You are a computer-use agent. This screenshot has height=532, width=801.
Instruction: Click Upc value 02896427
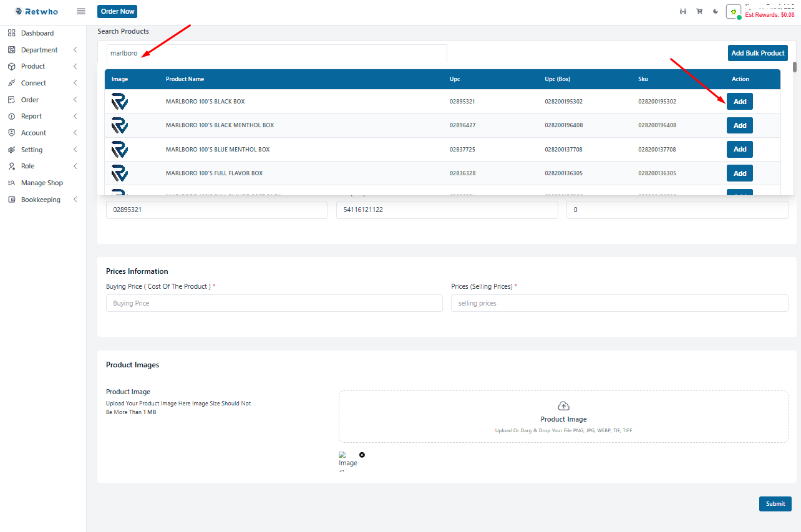(462, 125)
